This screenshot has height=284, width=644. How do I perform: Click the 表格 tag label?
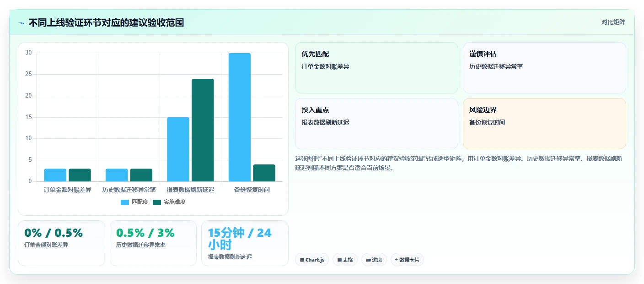348,260
